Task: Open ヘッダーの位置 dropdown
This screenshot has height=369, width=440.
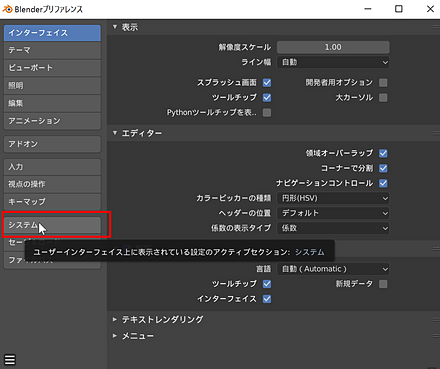Action: [x=333, y=213]
